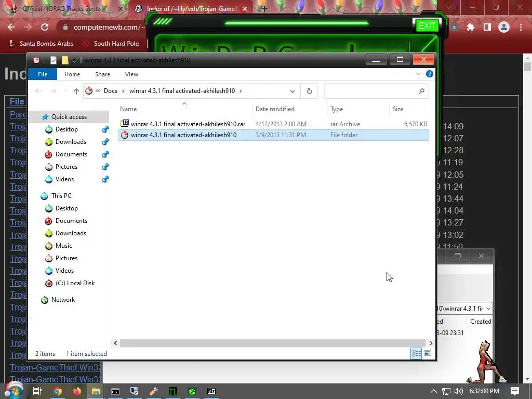The width and height of the screenshot is (532, 399).
Task: Open Explorer Help question mark icon
Action: 429,74
